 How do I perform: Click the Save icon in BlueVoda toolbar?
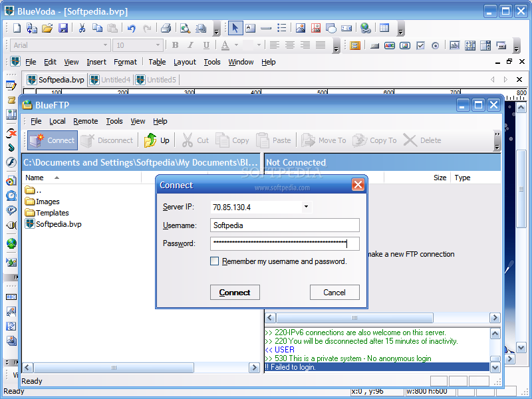click(63, 28)
